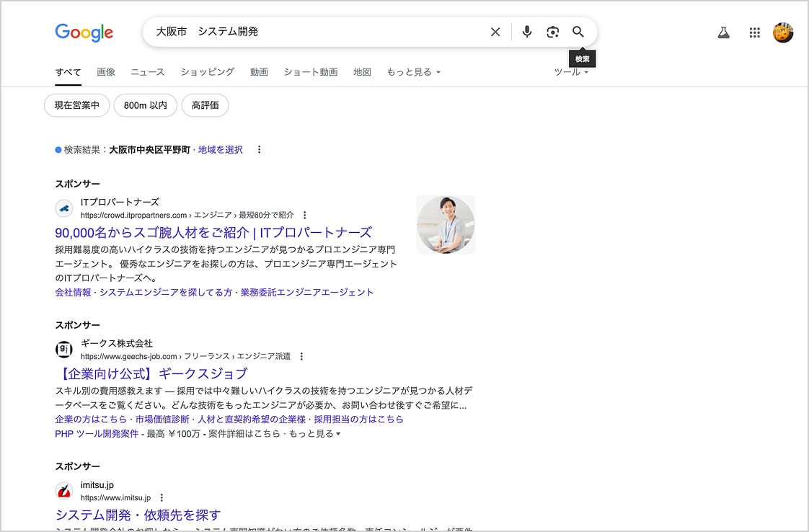The height and width of the screenshot is (532, 809).
Task: Switch to the ニュース tab
Action: point(147,72)
